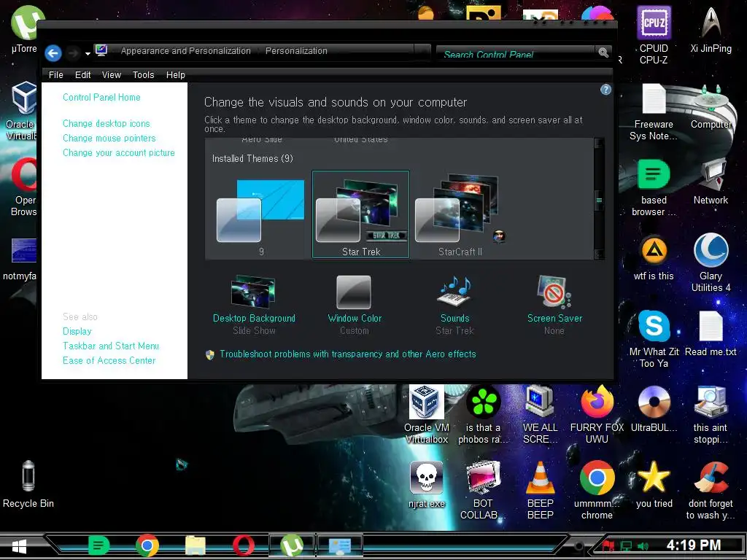This screenshot has height=560, width=747.
Task: Open Troubleshoot transparency and Aero effects link
Action: point(347,354)
